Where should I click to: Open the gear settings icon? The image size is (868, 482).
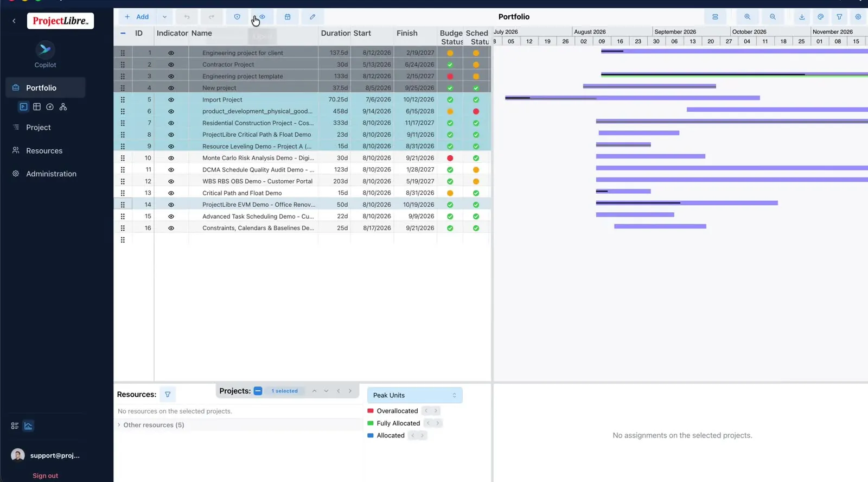[x=858, y=17]
